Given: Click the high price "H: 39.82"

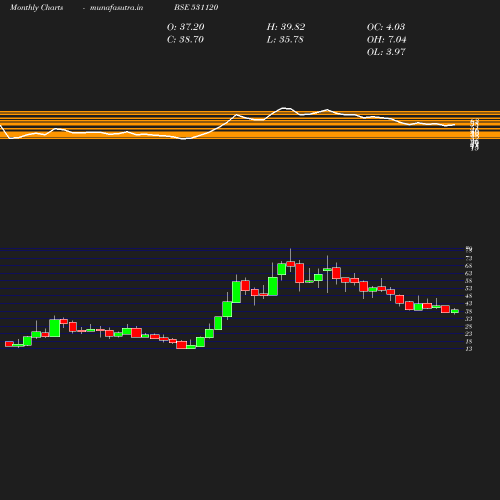Looking at the screenshot, I should coord(286,27).
